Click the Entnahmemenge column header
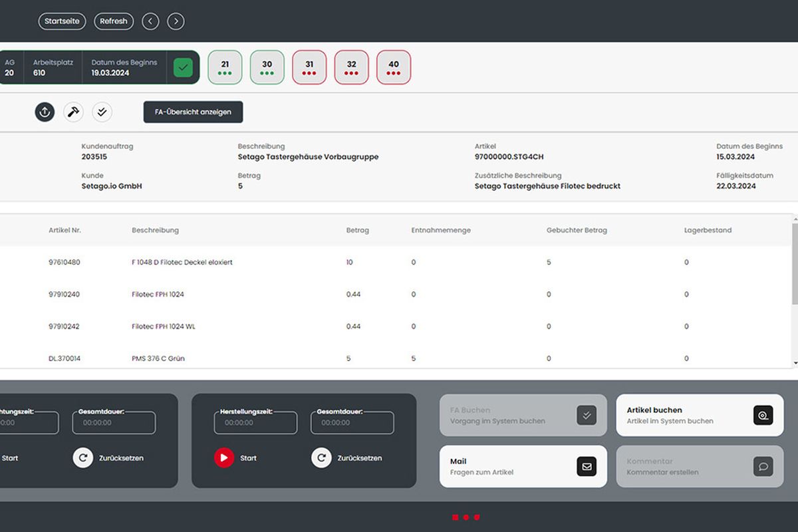The width and height of the screenshot is (798, 532). pos(441,230)
